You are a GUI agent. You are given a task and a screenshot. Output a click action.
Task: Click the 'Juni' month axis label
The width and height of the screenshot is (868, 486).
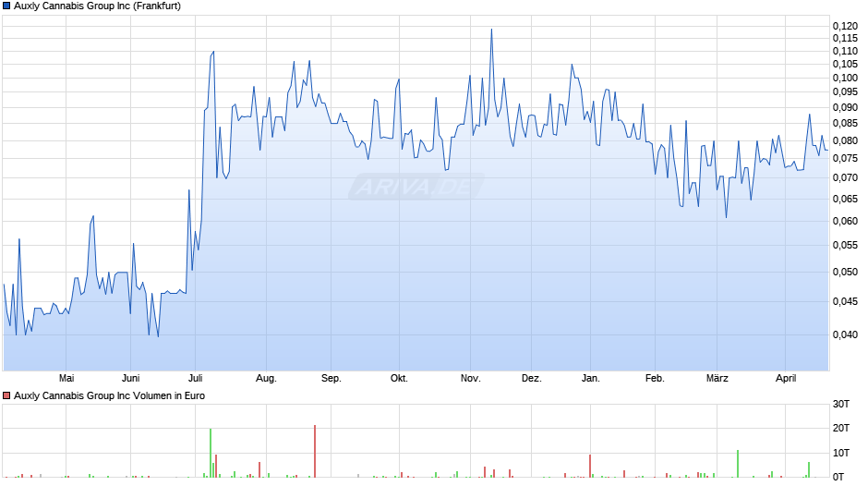coord(130,378)
